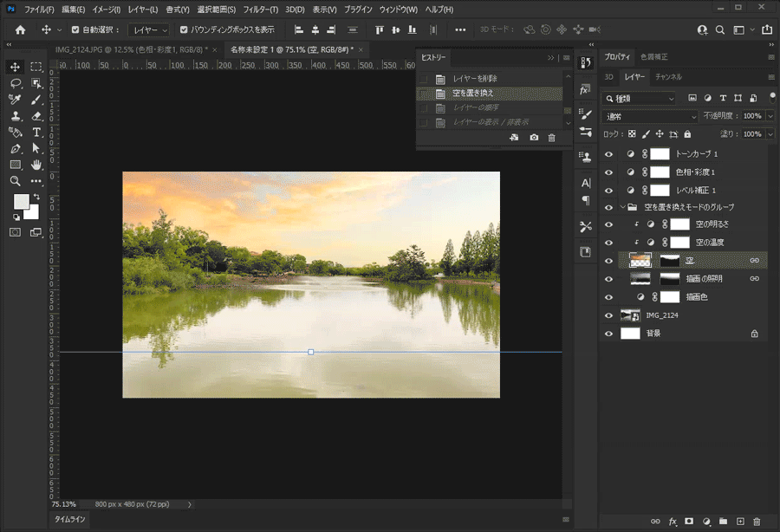Open the タイムライン panel
The height and width of the screenshot is (532, 780).
pos(69,519)
